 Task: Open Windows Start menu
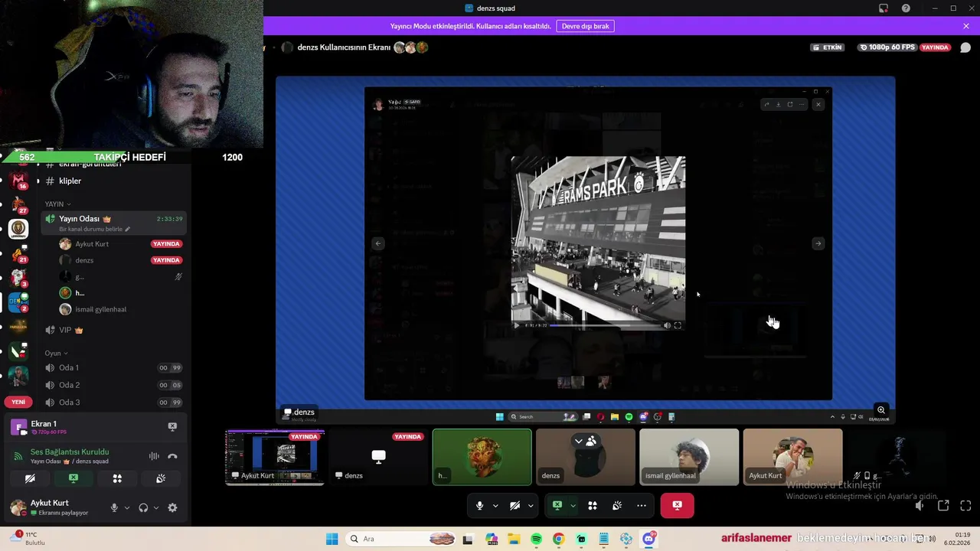[x=332, y=539]
